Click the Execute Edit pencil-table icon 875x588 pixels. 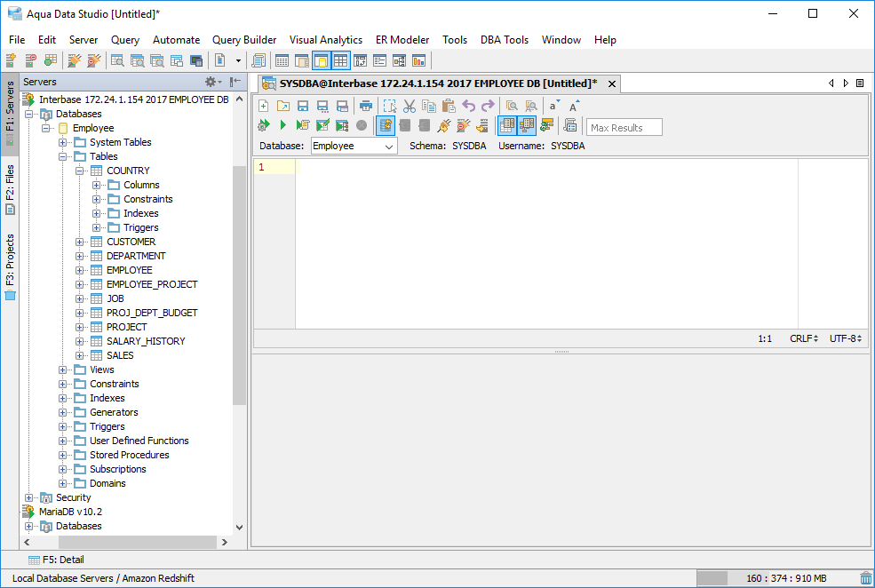(322, 125)
